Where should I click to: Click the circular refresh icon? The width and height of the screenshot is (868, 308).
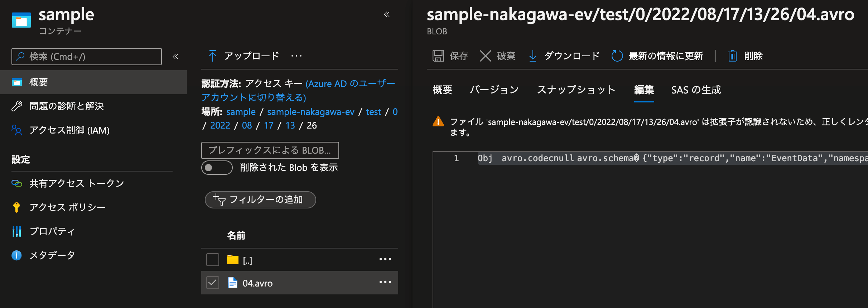click(617, 56)
